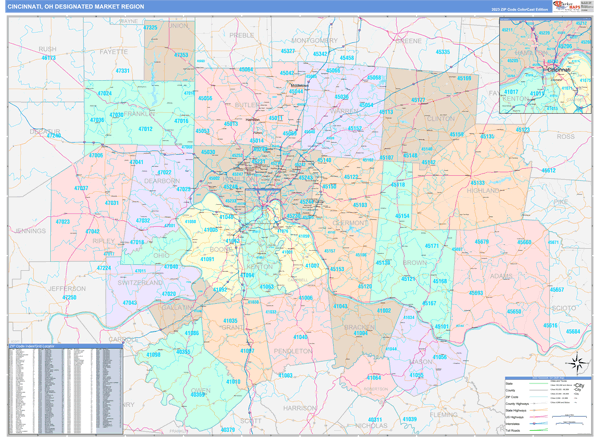Click the 'ZIP Code' legend entry
The height and width of the screenshot is (437, 600).
tap(511, 397)
